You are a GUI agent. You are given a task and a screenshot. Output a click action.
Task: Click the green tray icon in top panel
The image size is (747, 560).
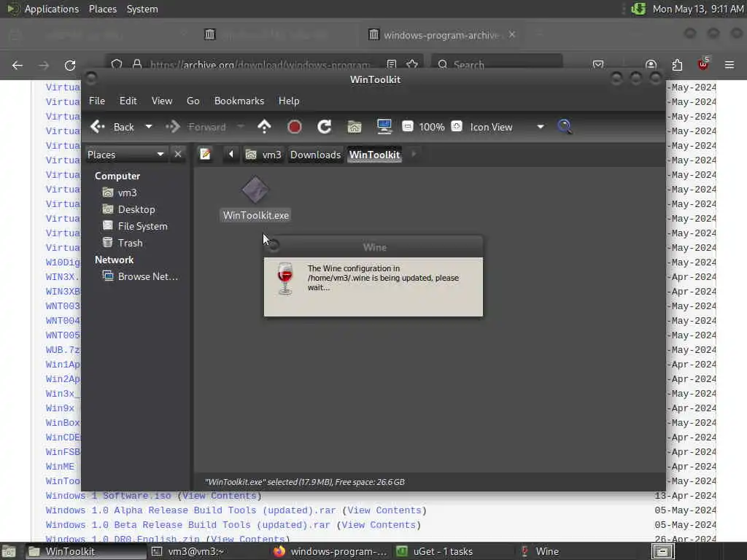tap(638, 9)
